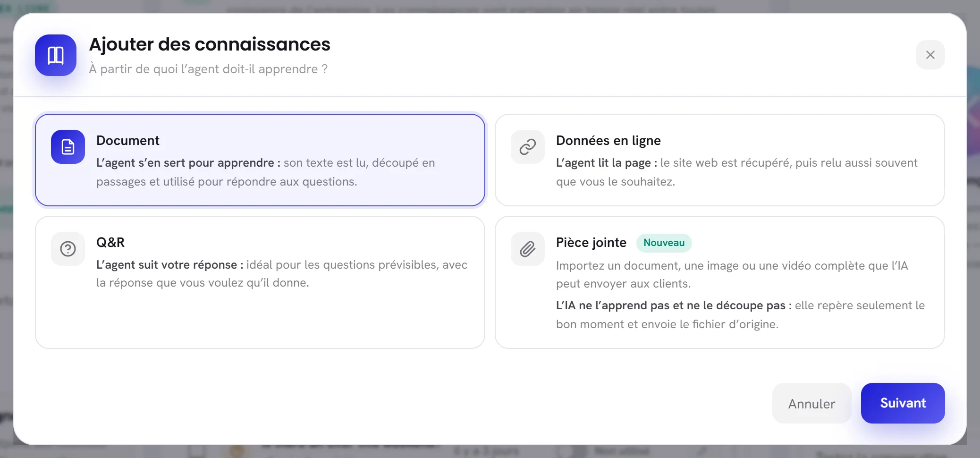Click the 'Pièce jointe' title text
Image resolution: width=980 pixels, height=458 pixels.
(591, 243)
